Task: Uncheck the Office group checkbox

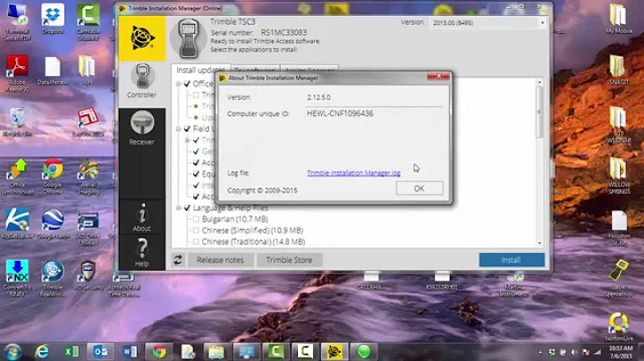Action: coord(187,84)
